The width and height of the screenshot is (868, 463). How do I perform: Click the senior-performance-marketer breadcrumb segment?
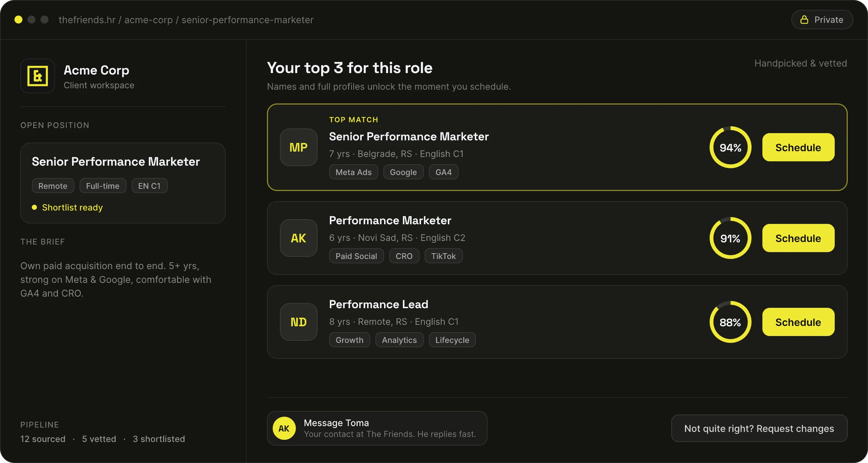pos(247,20)
